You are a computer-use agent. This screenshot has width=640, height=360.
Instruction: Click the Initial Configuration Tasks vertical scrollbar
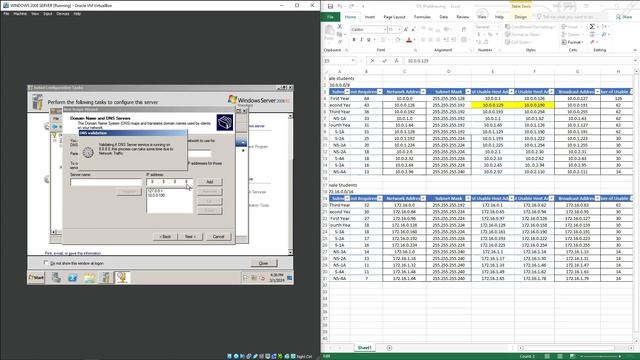coord(290,184)
